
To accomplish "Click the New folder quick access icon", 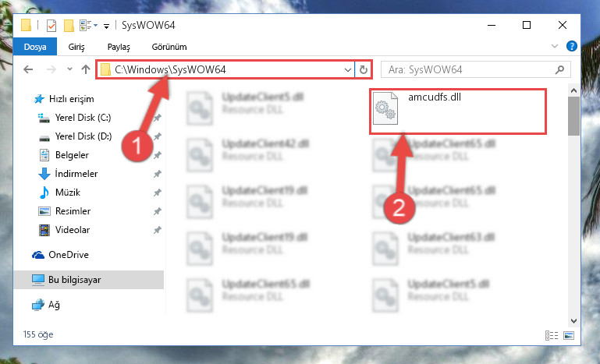I will (69, 26).
